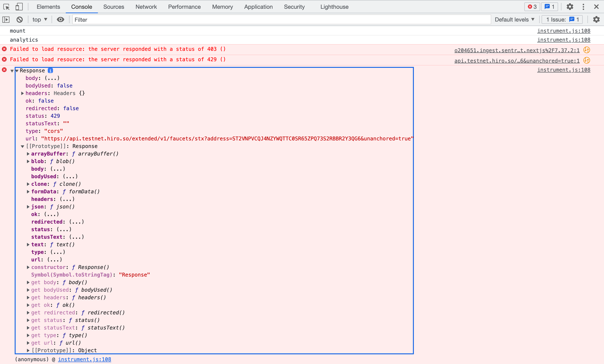Open the instrument.js:108 source link

tap(564, 31)
